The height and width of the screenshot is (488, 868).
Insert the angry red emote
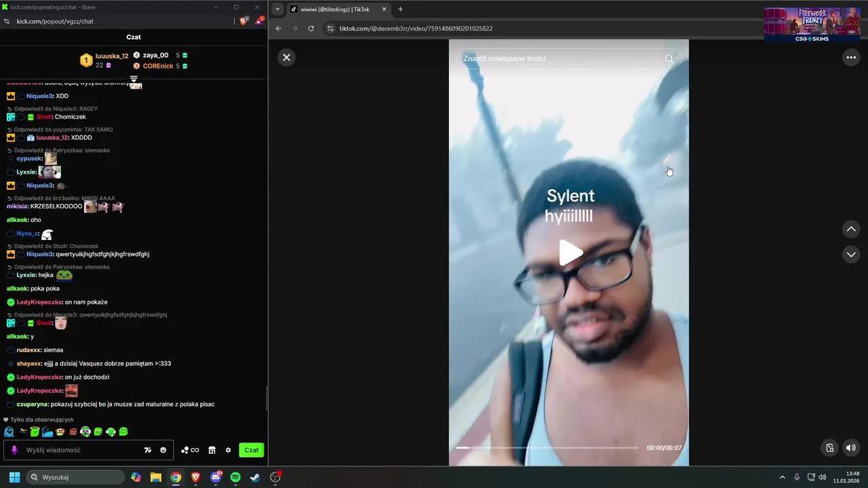[73, 432]
